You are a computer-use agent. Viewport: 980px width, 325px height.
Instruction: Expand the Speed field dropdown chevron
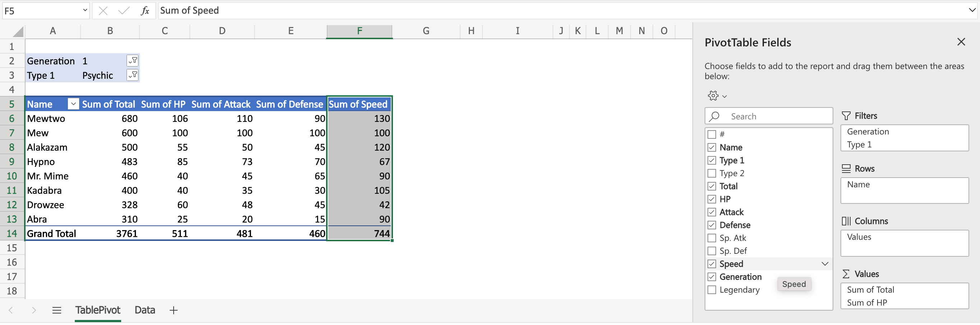pyautogui.click(x=825, y=264)
